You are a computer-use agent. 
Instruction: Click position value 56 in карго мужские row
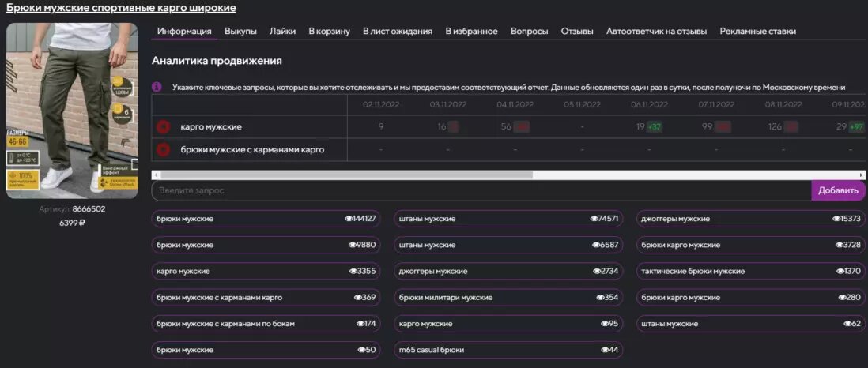pyautogui.click(x=506, y=126)
